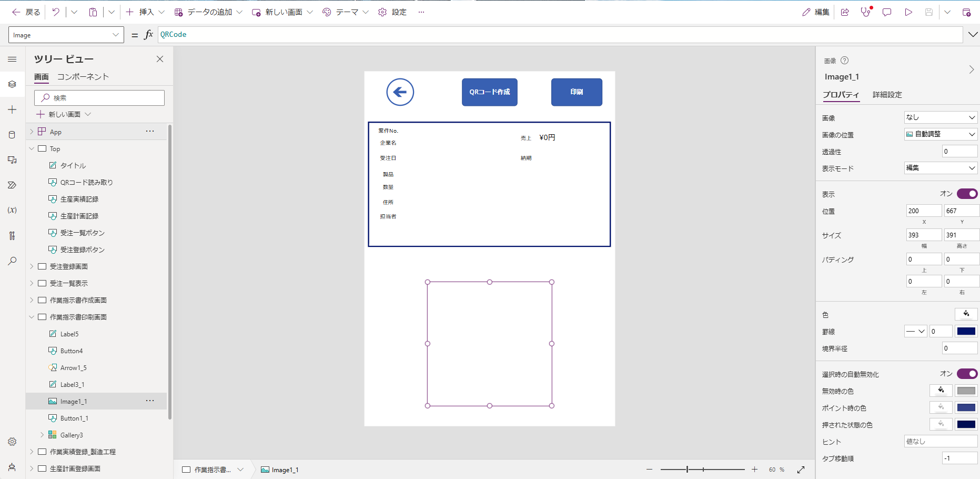Switch to the コンポーネント tab
The width and height of the screenshot is (980, 479).
click(83, 77)
